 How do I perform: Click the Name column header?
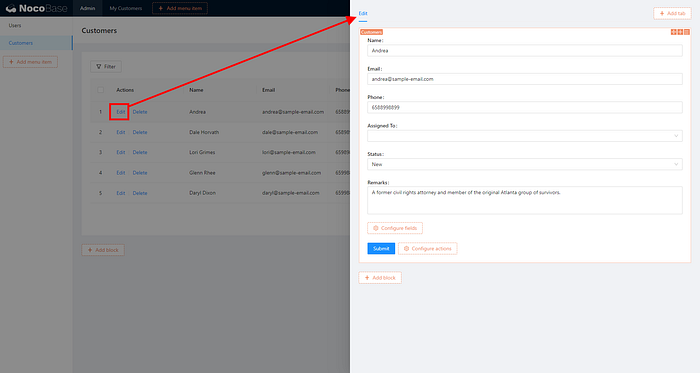tap(196, 90)
